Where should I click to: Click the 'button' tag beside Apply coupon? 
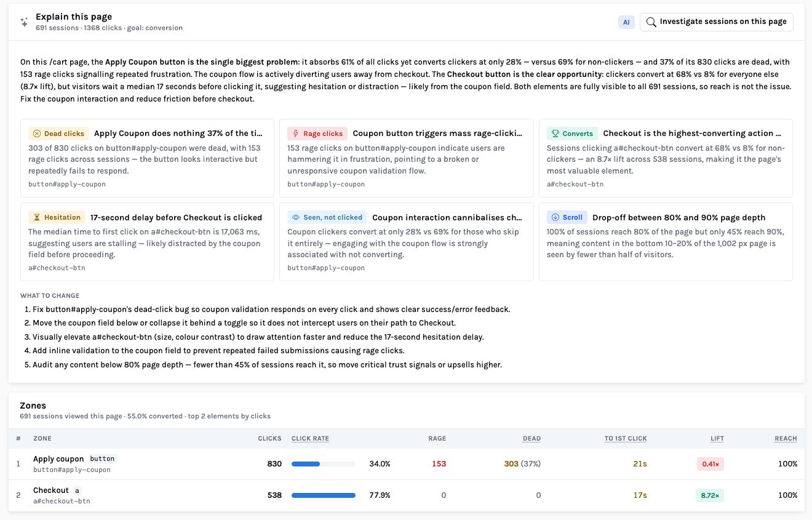pyautogui.click(x=102, y=458)
